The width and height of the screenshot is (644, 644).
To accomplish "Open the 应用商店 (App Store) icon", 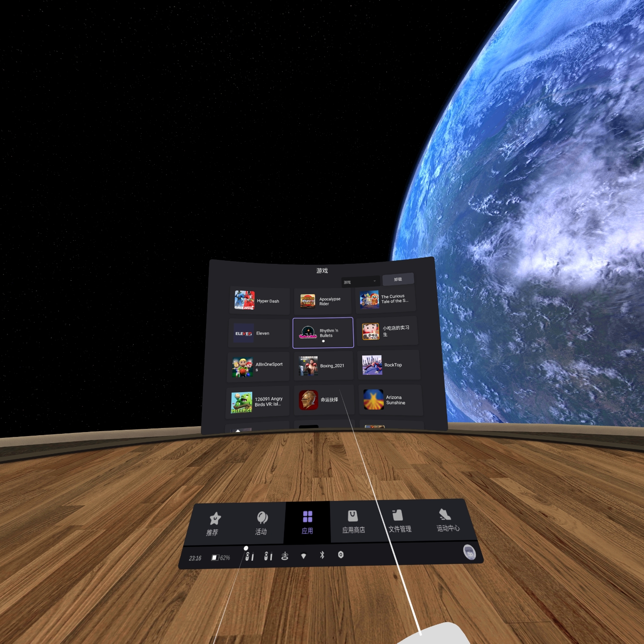I will coord(353,521).
